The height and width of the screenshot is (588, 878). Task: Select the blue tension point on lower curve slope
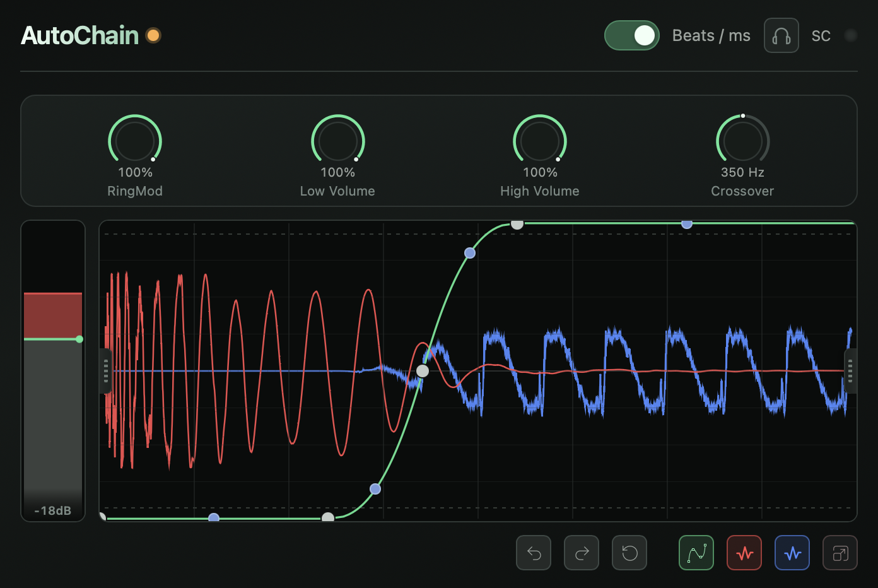coord(375,489)
